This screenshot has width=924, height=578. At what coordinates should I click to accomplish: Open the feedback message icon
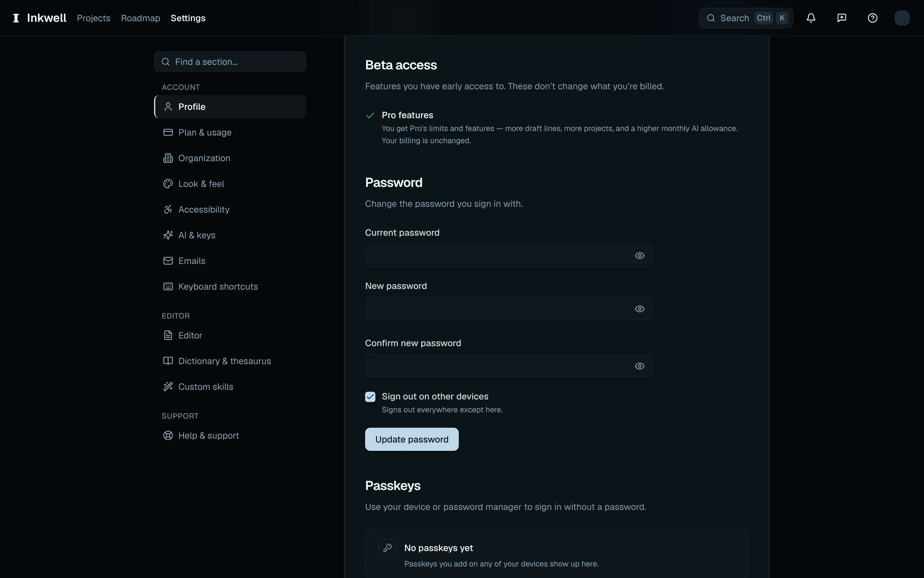(842, 18)
